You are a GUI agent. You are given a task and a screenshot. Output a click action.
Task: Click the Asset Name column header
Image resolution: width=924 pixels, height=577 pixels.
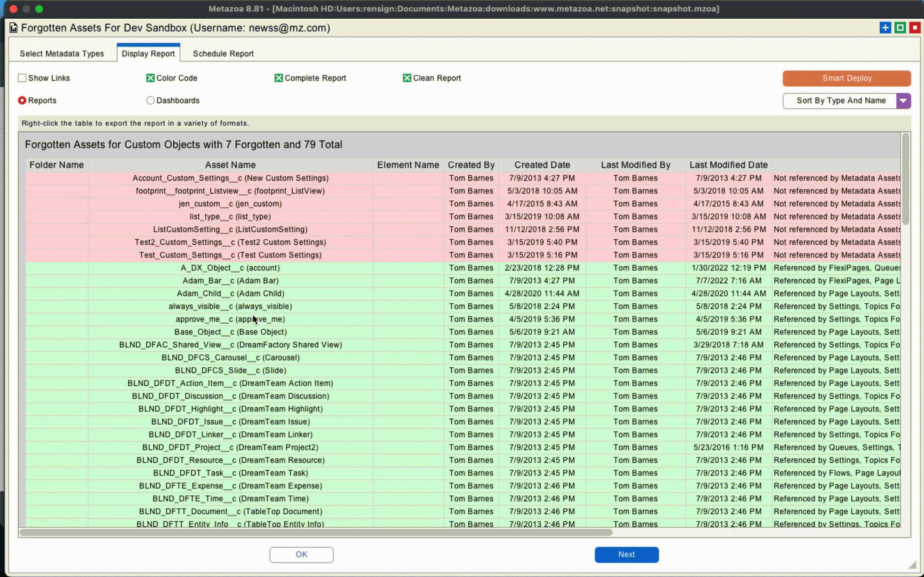tap(230, 165)
